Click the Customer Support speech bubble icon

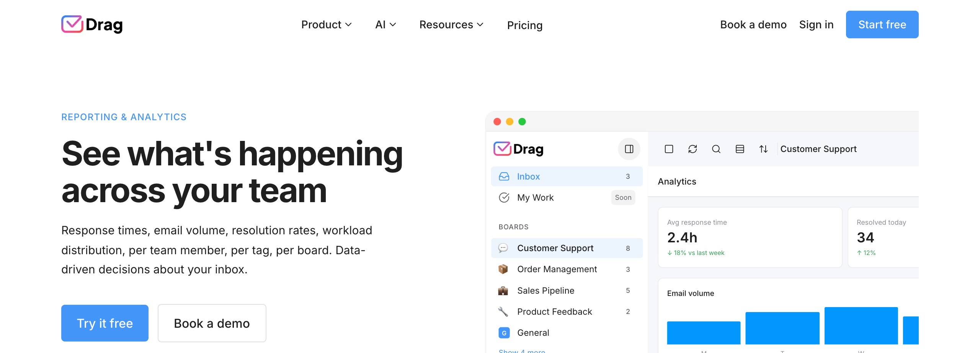click(503, 248)
